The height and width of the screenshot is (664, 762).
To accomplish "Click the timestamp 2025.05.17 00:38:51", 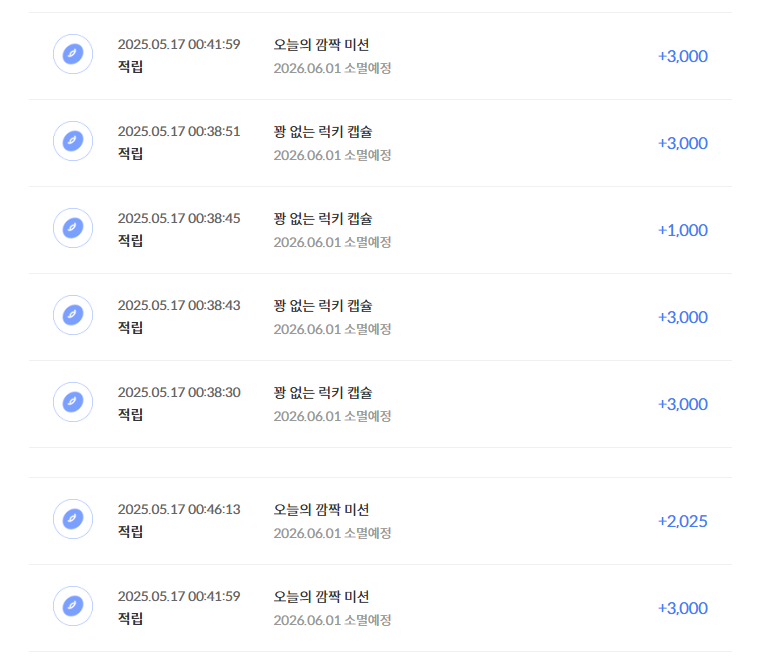I will (179, 131).
